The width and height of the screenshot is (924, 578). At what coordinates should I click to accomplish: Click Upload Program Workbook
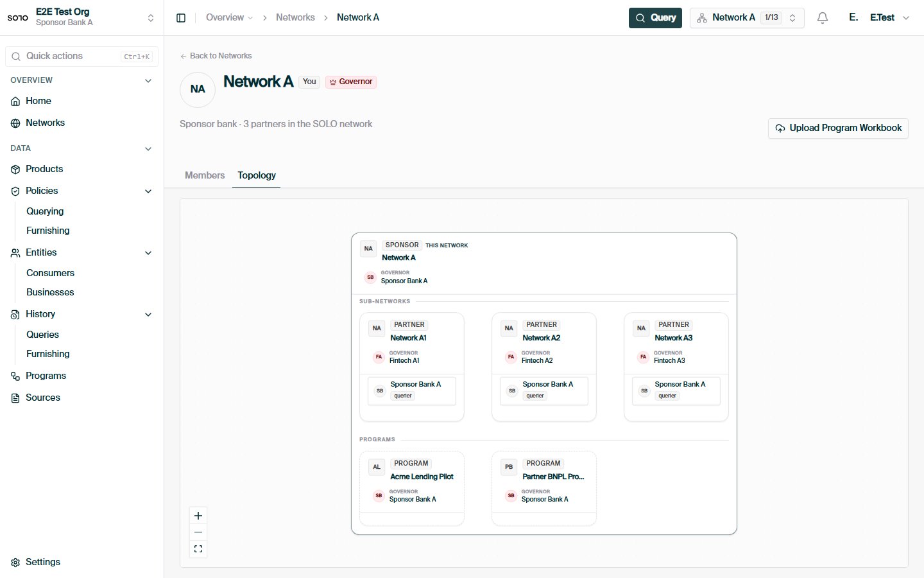click(x=838, y=128)
